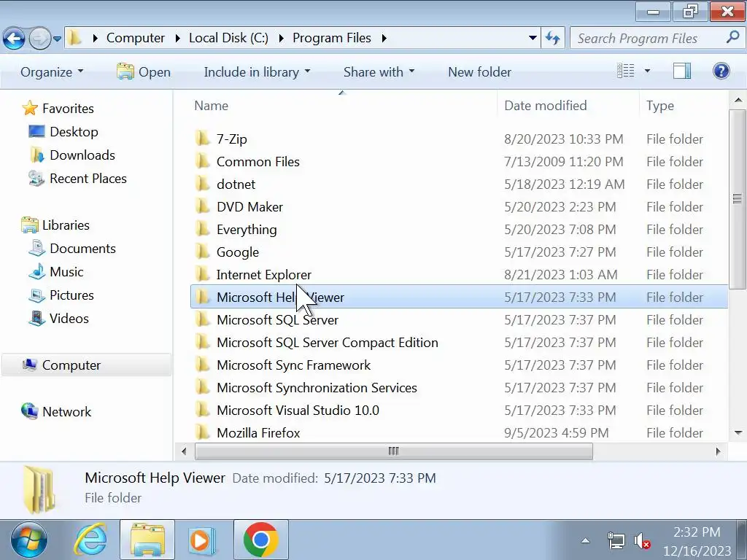Viewport: 747px width, 560px height.
Task: Open Desktop in the navigation pane
Action: [x=63, y=132]
